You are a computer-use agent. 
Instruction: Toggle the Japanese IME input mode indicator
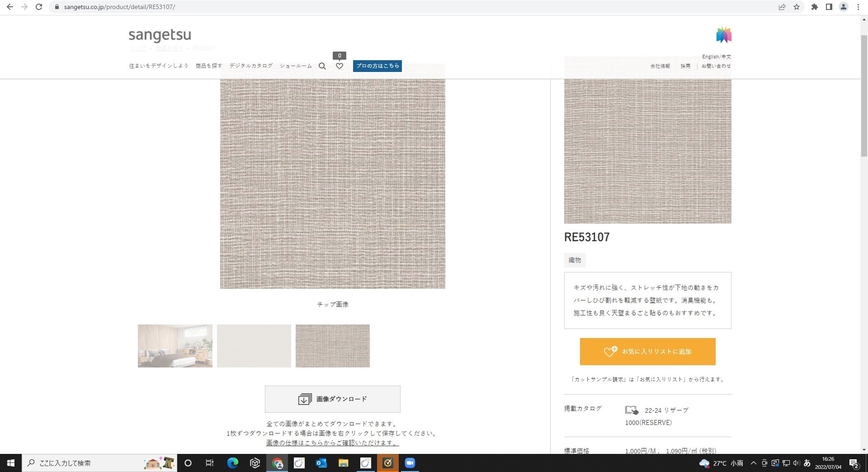[807, 463]
